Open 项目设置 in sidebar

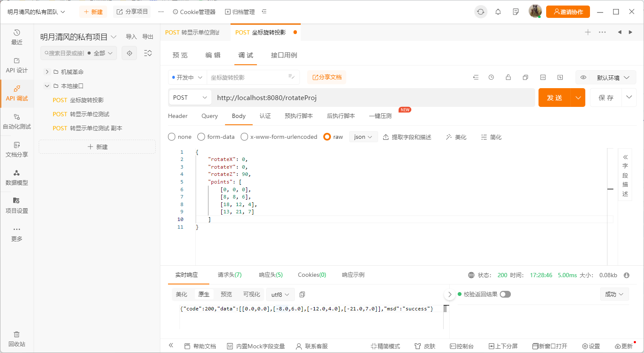(x=17, y=206)
